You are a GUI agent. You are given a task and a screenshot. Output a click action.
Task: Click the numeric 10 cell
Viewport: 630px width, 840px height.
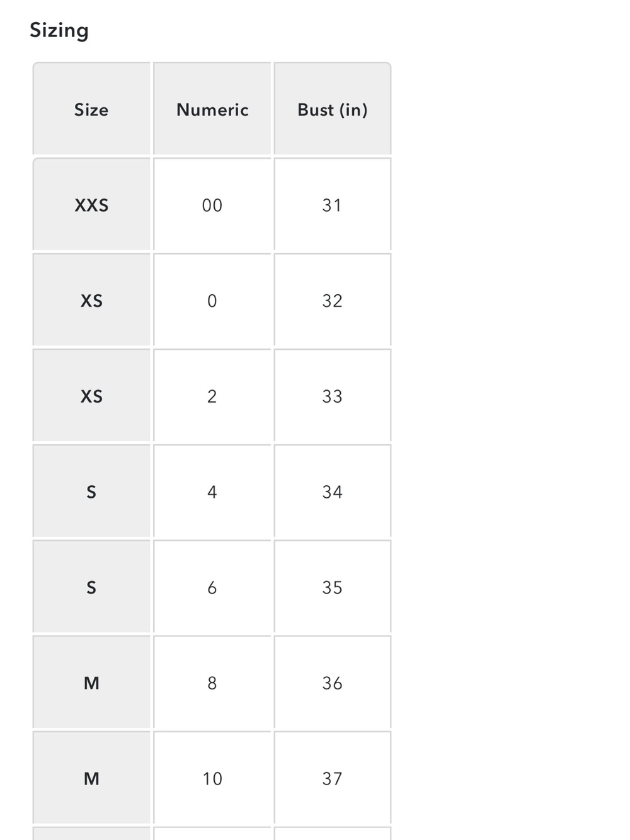(212, 778)
